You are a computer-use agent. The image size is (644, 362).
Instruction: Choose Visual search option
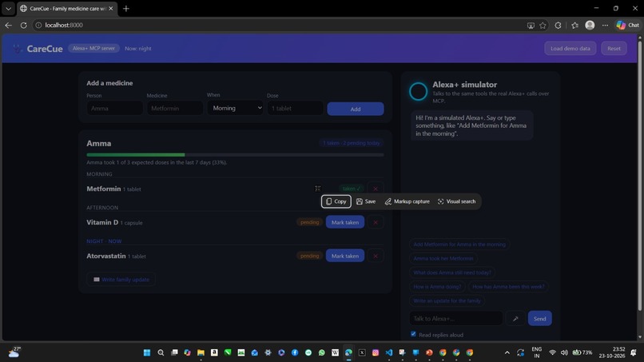click(x=457, y=201)
